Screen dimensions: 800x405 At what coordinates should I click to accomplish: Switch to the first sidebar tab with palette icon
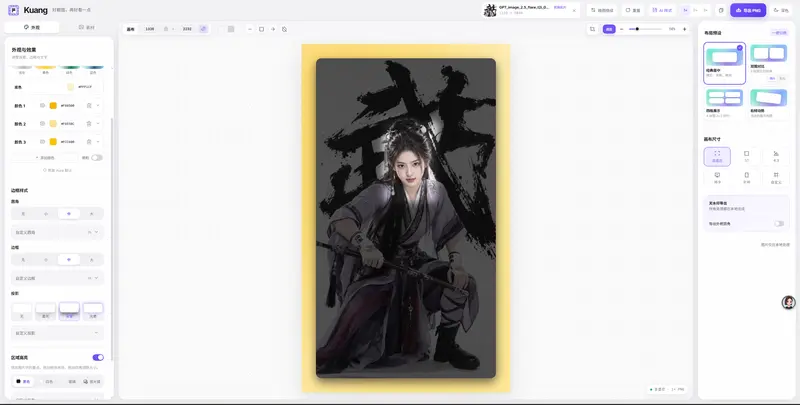click(x=32, y=28)
